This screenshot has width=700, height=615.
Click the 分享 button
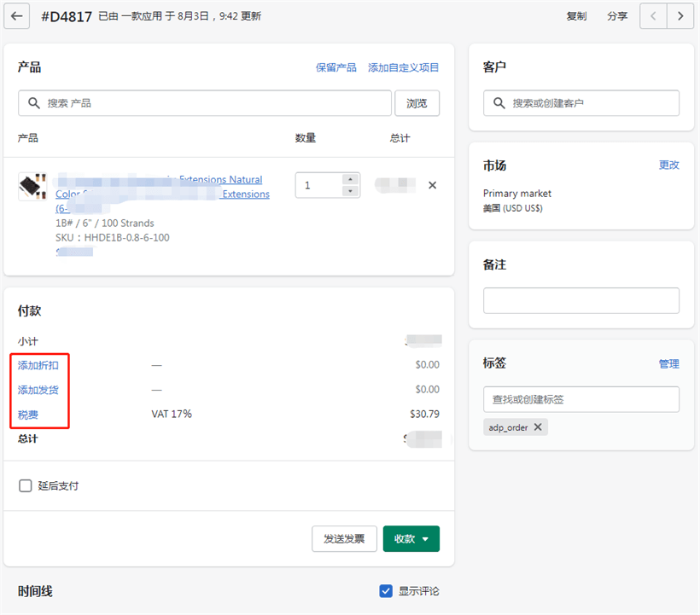(x=617, y=16)
